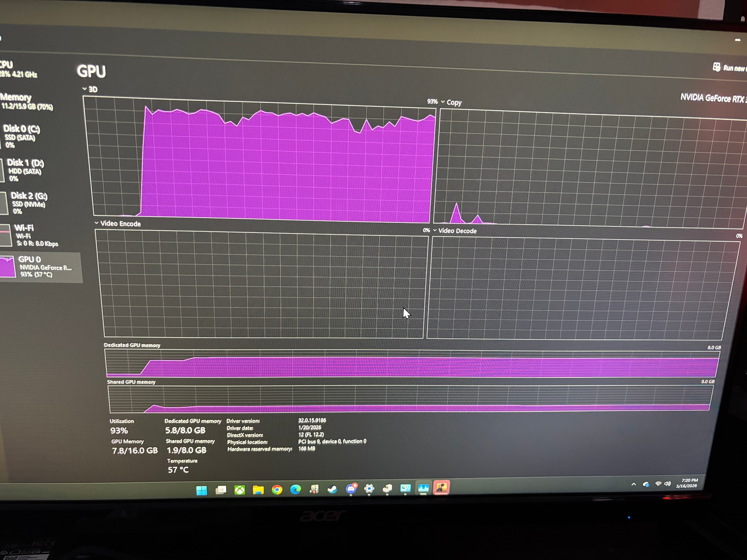Click DirectX version 12 (FL 12.2)

[x=311, y=434]
